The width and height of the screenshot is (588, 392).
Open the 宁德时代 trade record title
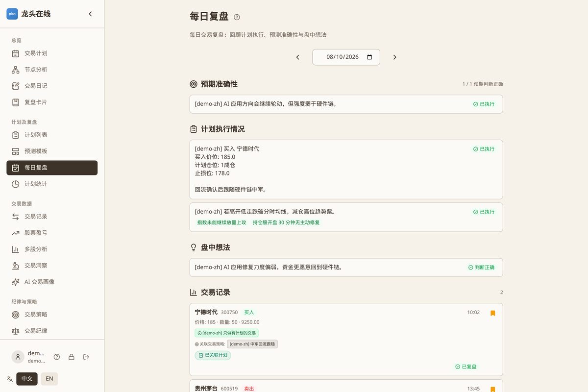coord(206,312)
